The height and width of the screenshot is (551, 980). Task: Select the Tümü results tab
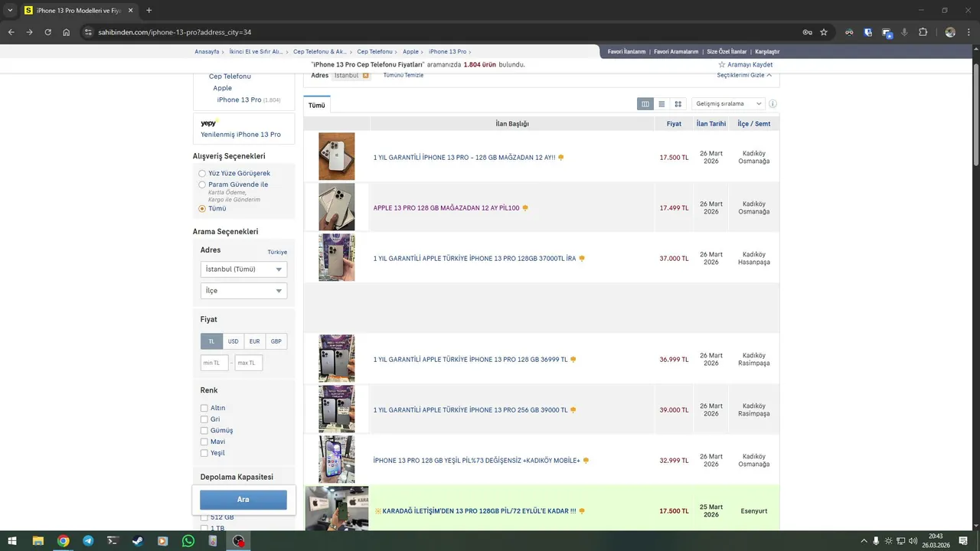(x=317, y=105)
